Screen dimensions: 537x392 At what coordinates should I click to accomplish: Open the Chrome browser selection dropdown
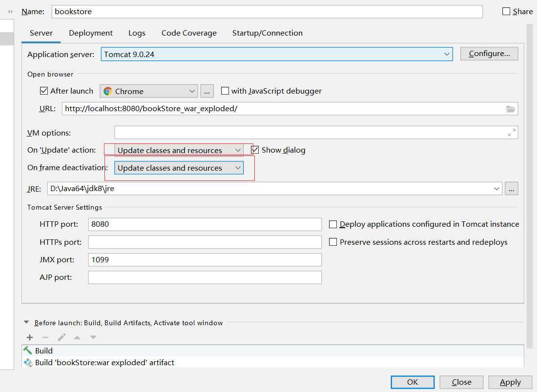tap(148, 91)
